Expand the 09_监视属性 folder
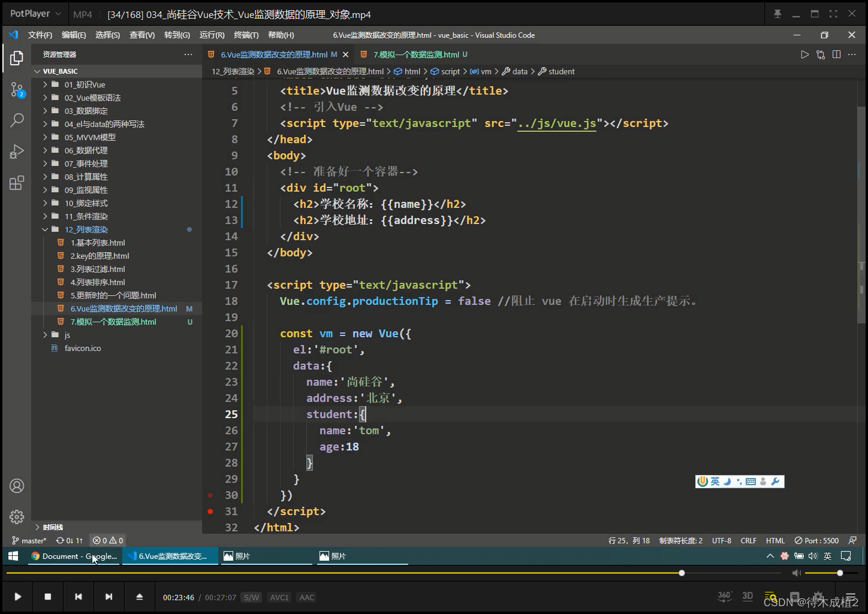This screenshot has width=868, height=614. (x=117, y=190)
